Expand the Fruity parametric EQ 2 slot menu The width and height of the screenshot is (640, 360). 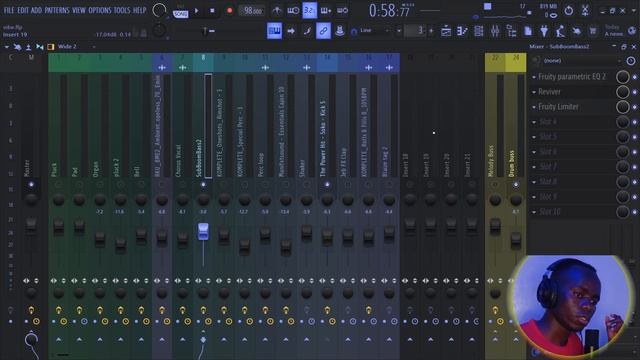click(534, 77)
